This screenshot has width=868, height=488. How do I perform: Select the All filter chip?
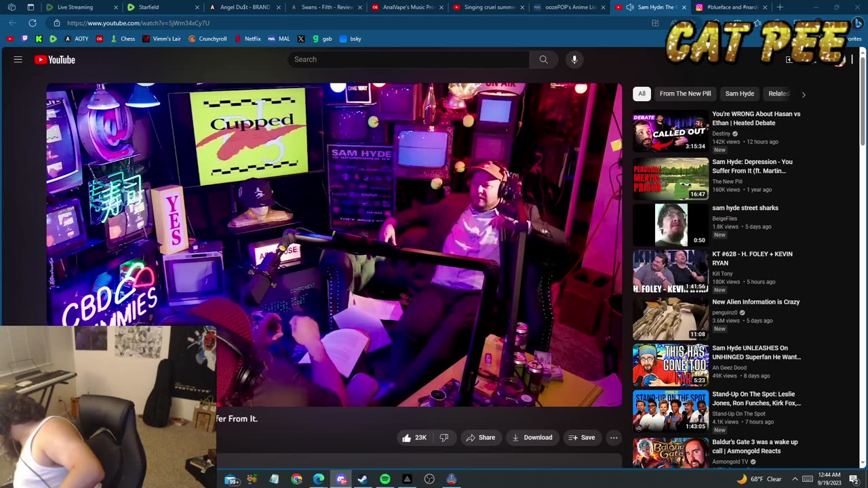pyautogui.click(x=642, y=94)
